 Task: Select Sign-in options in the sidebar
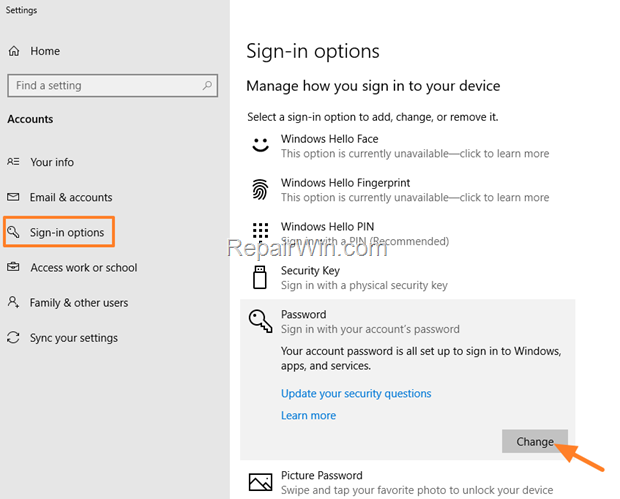click(x=59, y=232)
